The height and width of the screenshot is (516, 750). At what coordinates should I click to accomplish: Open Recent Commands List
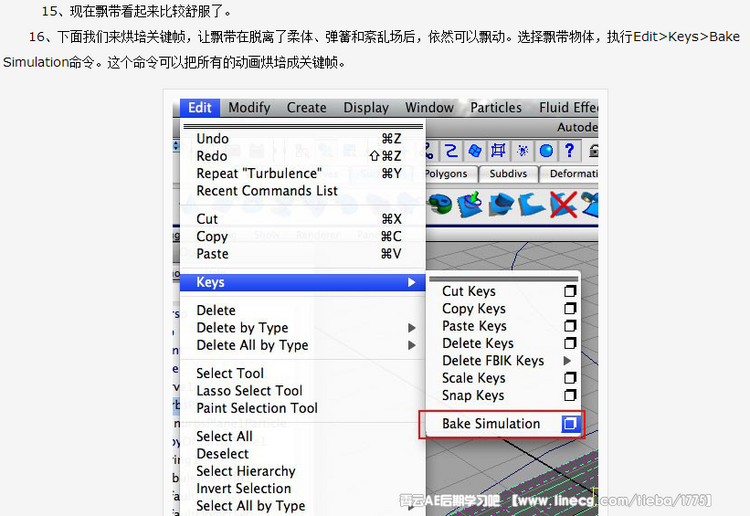coord(302,190)
